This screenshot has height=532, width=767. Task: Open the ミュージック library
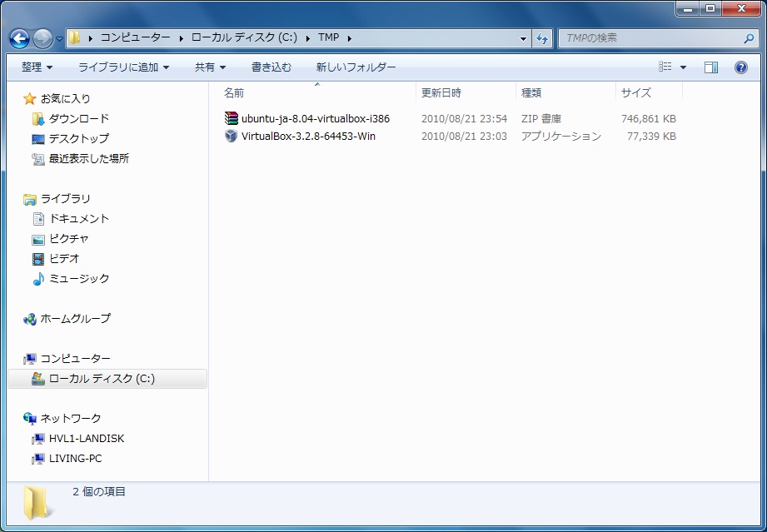pyautogui.click(x=79, y=279)
